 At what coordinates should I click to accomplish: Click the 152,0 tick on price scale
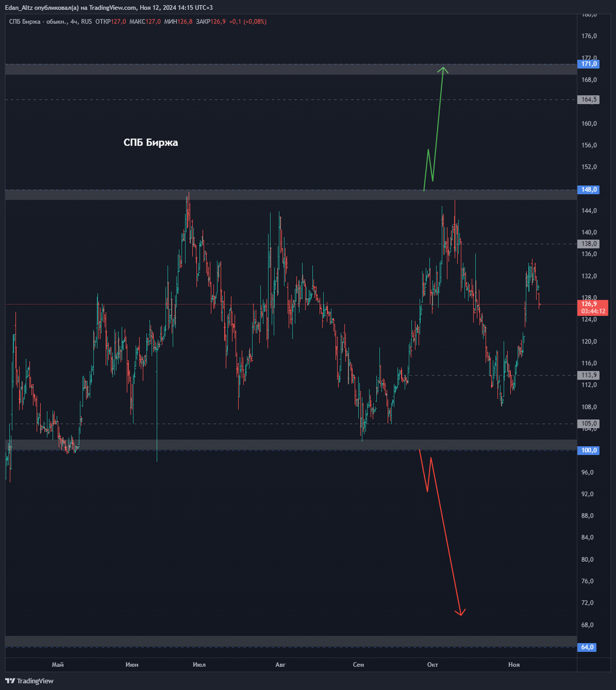pyautogui.click(x=590, y=167)
